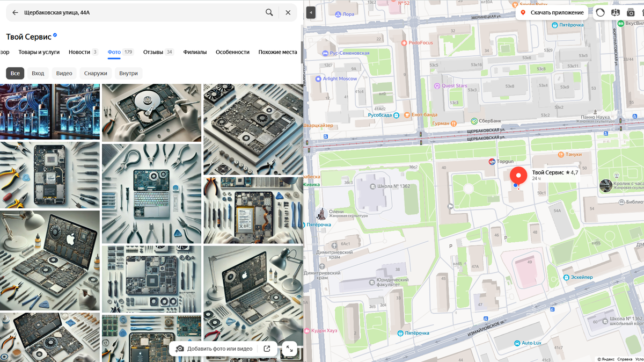Click the Скачать приложение button
The image size is (644, 362).
(552, 12)
